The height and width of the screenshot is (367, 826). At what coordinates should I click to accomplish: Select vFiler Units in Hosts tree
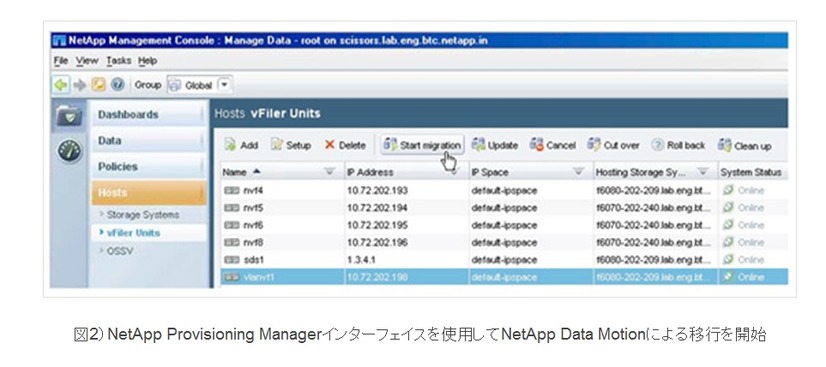133,233
